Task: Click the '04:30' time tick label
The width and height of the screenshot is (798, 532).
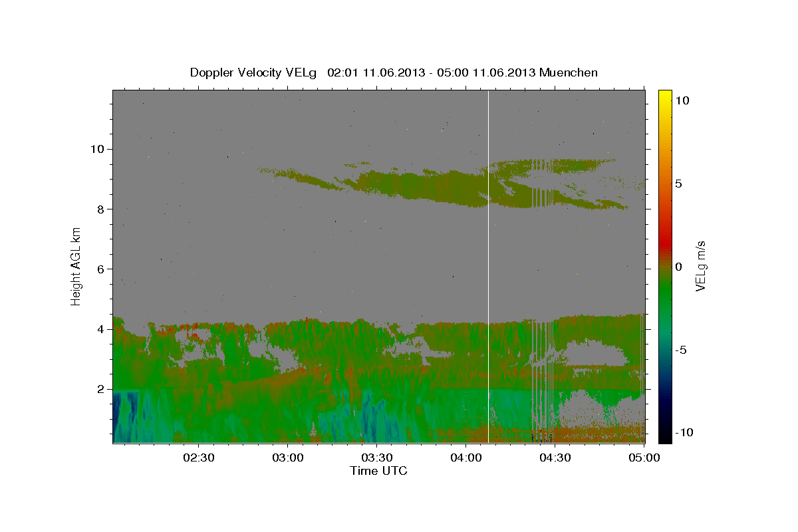Action: (555, 458)
